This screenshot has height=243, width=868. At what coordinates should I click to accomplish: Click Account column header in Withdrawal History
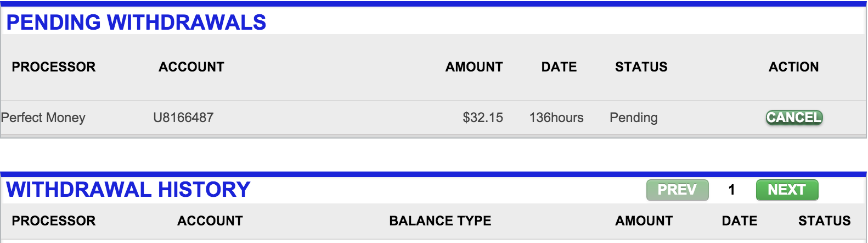210,221
